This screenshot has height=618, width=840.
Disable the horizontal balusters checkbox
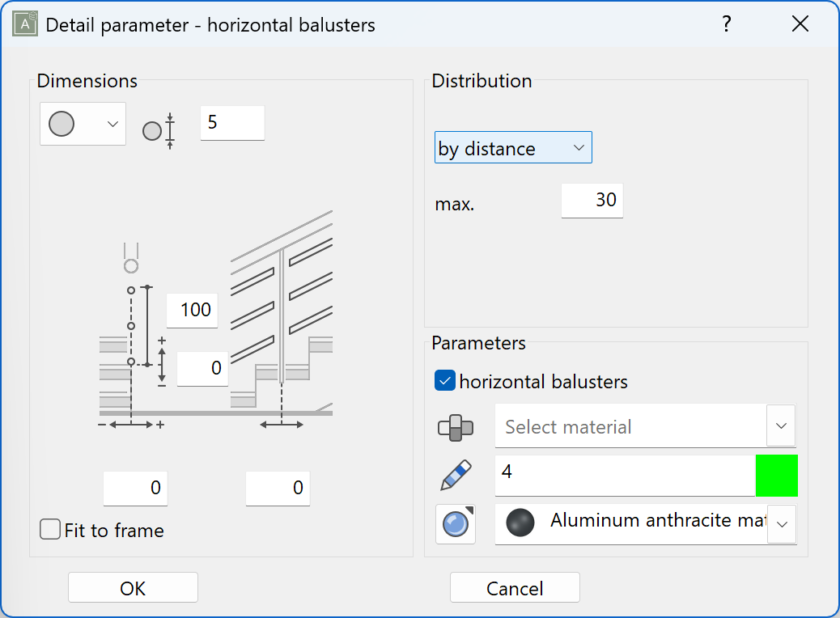point(443,379)
